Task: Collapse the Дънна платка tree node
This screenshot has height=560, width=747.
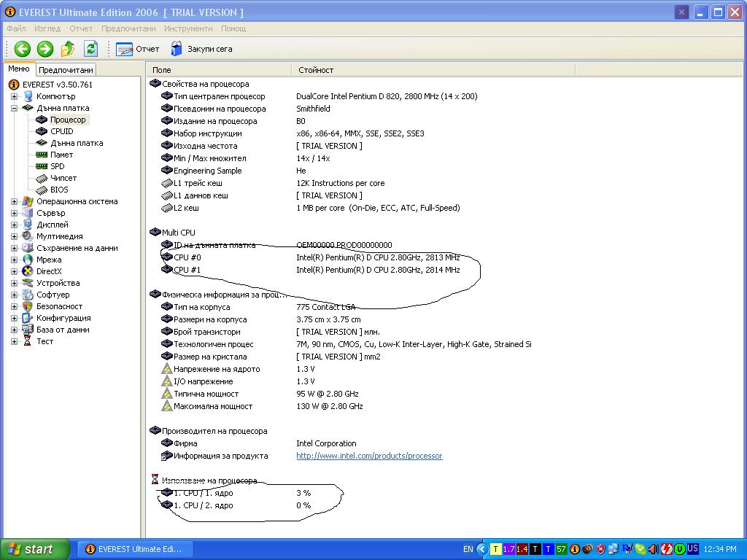Action: coord(14,108)
